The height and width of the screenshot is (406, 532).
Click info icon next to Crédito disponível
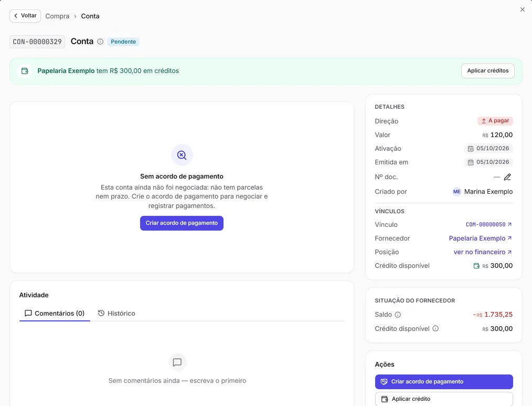[x=435, y=329]
